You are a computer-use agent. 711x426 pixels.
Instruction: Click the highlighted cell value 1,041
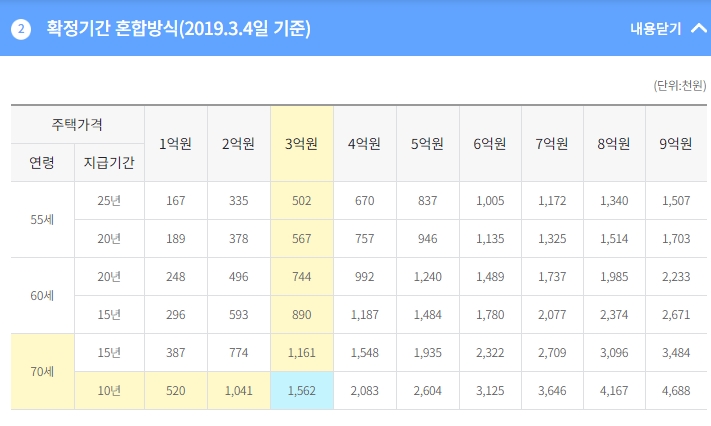pyautogui.click(x=239, y=391)
